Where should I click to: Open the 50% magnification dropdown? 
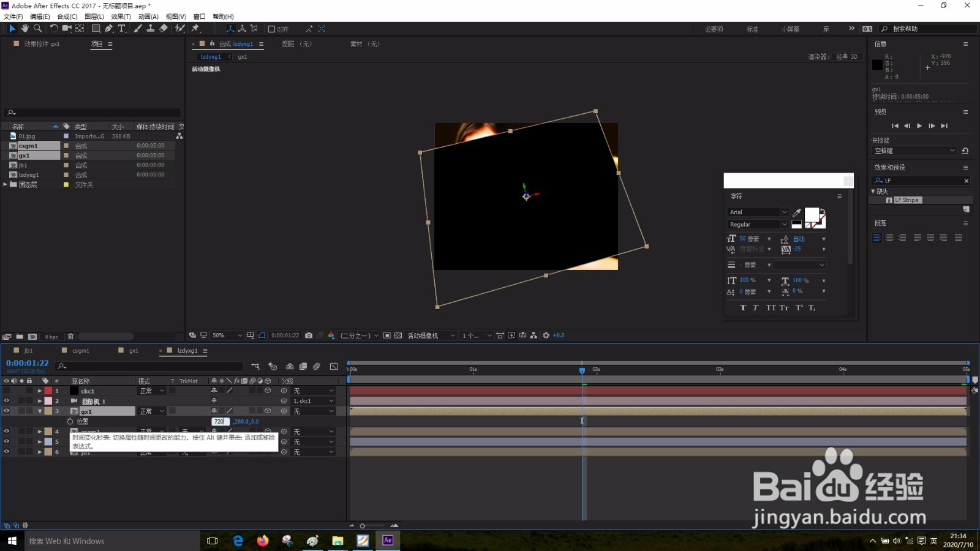227,335
